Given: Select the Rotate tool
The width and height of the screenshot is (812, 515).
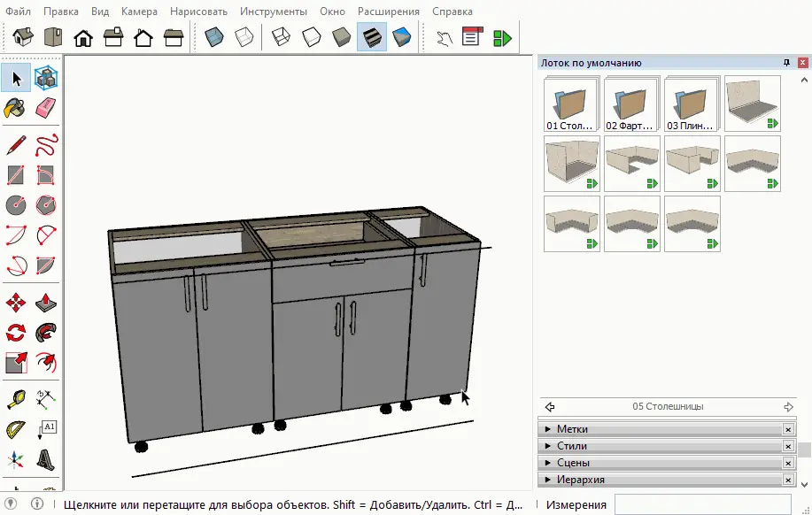Looking at the screenshot, I should [16, 333].
